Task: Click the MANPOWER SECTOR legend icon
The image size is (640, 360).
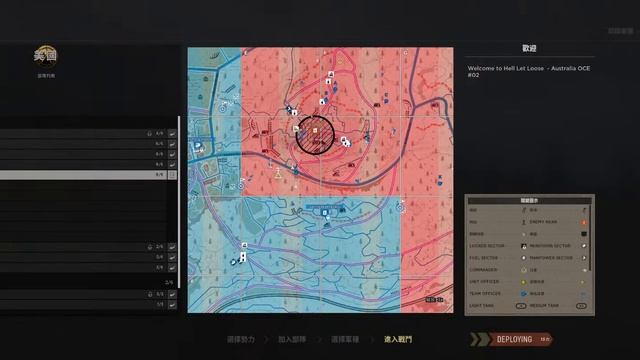Action: [584, 258]
